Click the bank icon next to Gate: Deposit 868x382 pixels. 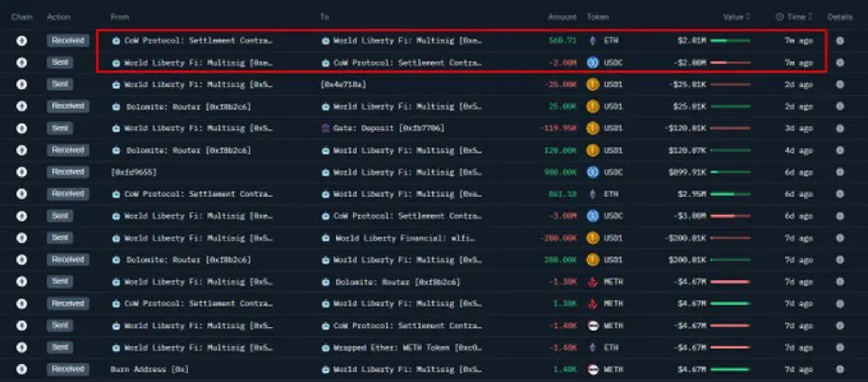(x=325, y=128)
